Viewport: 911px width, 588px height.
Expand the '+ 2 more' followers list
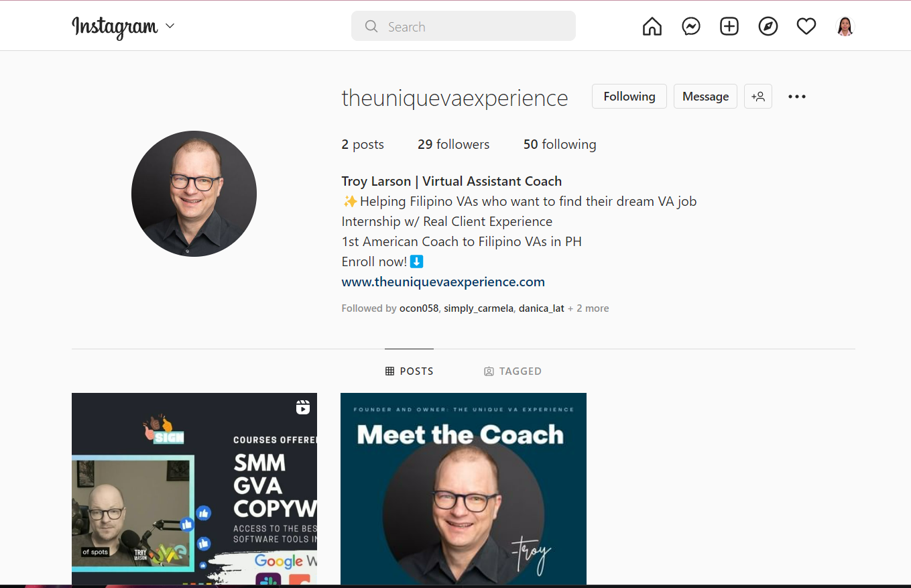pos(589,308)
